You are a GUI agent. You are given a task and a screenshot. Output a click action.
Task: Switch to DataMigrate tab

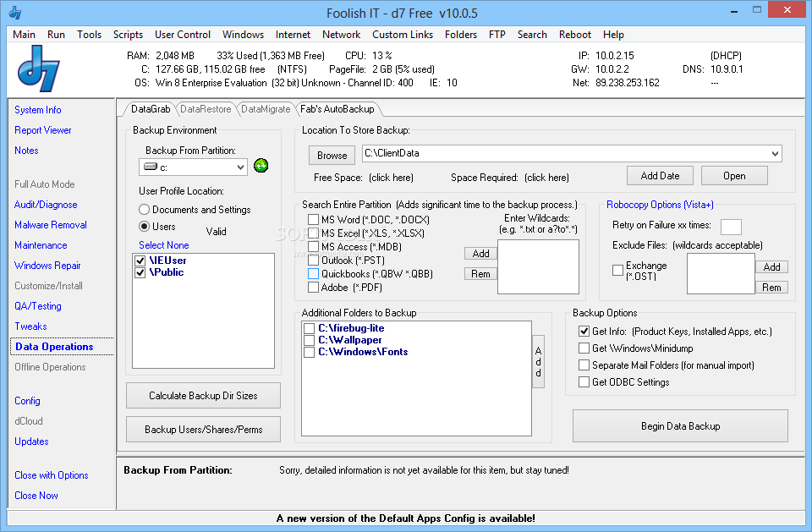click(x=266, y=109)
